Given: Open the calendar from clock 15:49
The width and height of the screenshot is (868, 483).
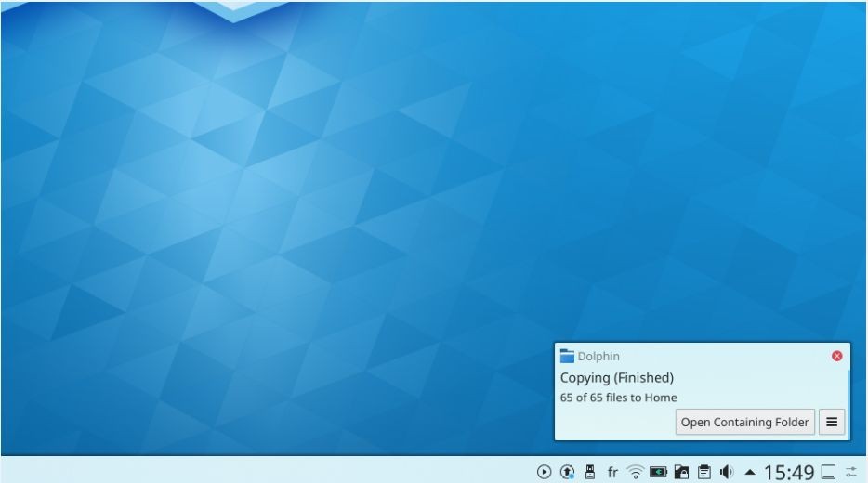Looking at the screenshot, I should (x=788, y=473).
